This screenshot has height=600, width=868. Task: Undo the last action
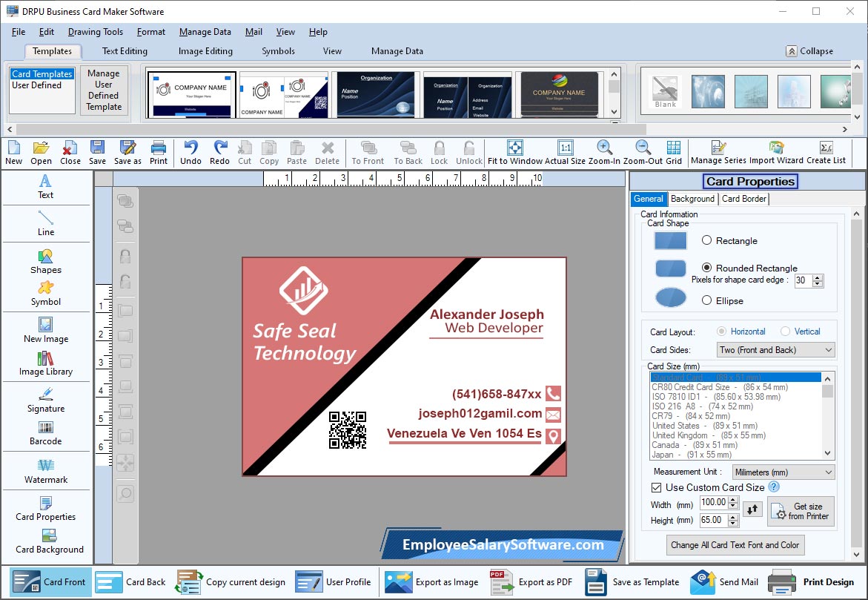coord(191,152)
